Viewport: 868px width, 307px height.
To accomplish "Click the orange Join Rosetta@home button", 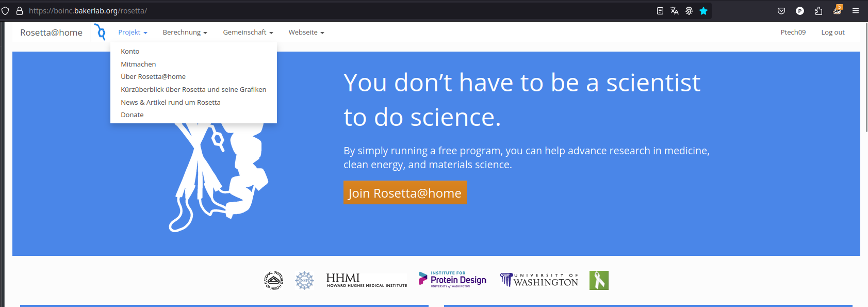I will point(405,192).
